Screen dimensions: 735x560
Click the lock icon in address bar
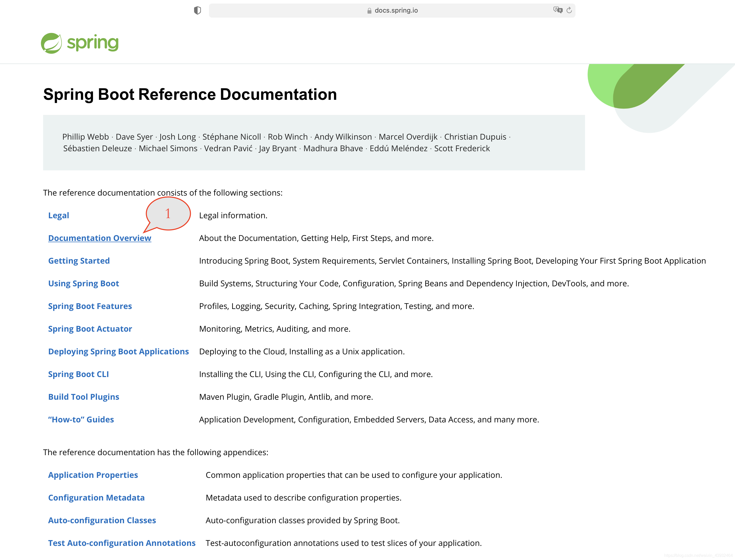point(369,11)
